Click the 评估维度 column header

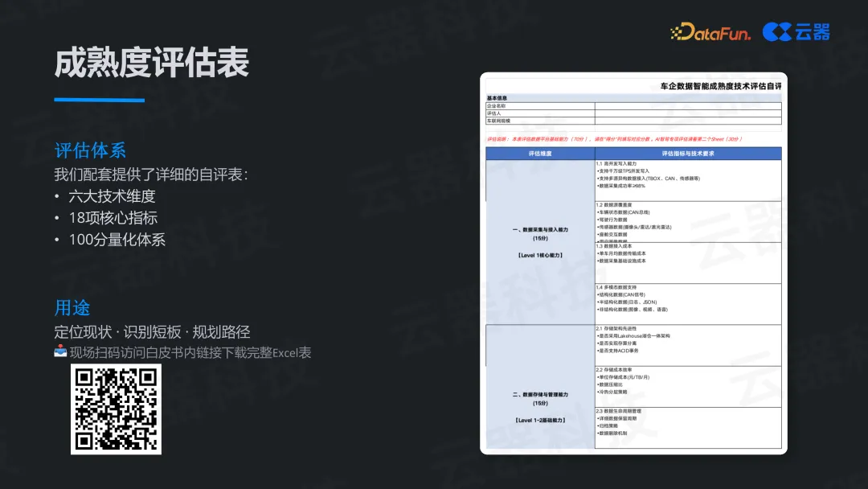[x=540, y=154]
